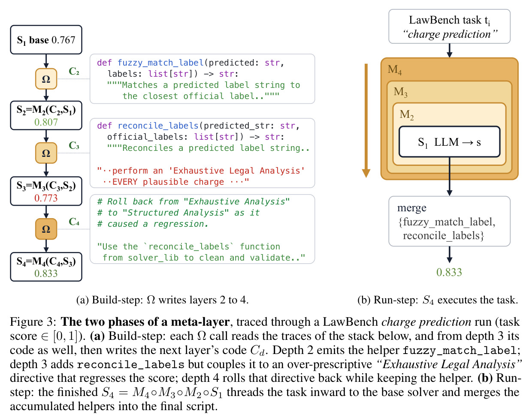Click the M₂ layer label
Screen dimensions: 529x420
(407, 114)
